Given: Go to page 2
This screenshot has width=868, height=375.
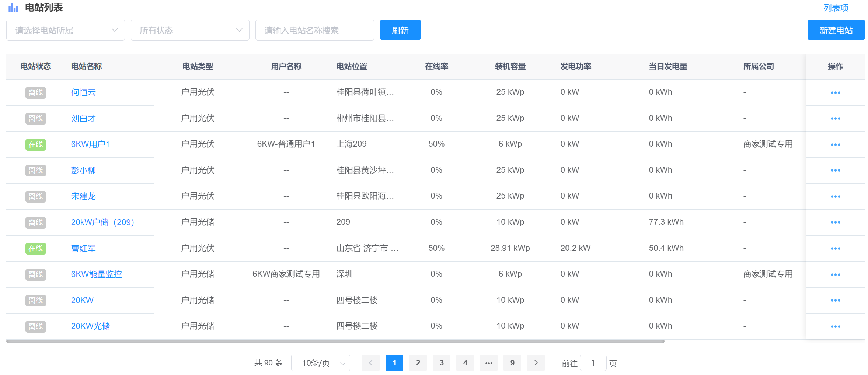Looking at the screenshot, I should coord(418,363).
